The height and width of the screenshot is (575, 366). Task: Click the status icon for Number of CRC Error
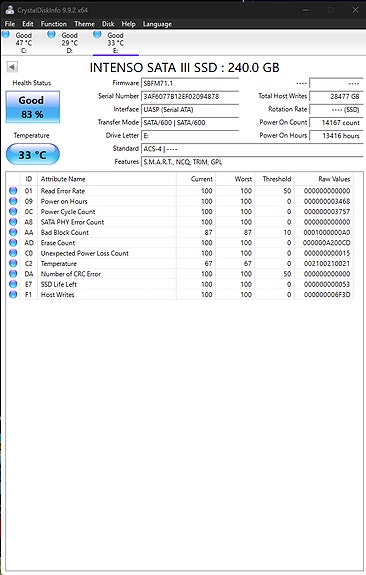click(13, 274)
